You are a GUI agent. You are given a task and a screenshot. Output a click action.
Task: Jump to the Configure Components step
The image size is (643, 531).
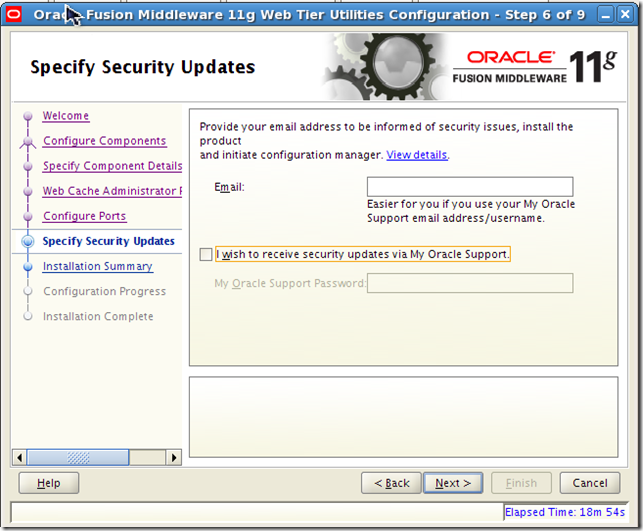(x=104, y=141)
